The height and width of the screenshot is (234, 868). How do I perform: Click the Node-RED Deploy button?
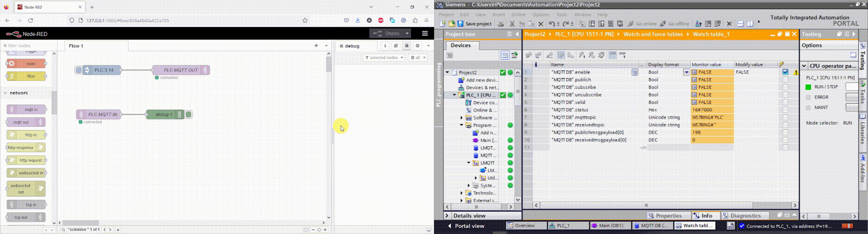[x=387, y=34]
